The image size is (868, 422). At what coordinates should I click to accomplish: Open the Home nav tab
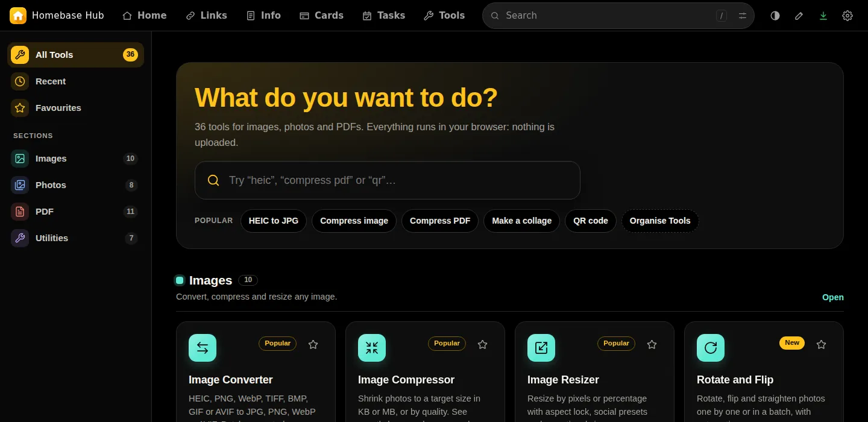[x=145, y=16]
